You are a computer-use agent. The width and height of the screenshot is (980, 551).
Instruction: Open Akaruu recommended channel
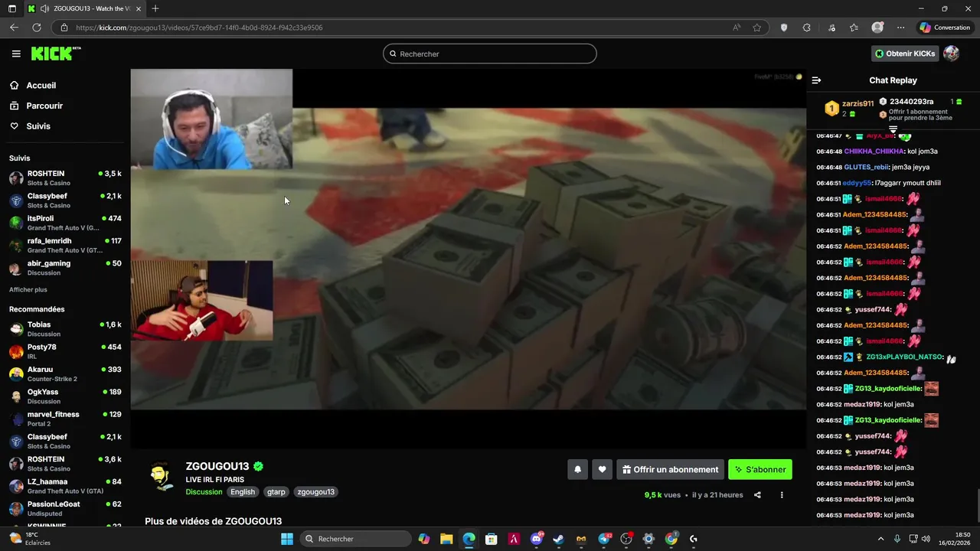[65, 373]
